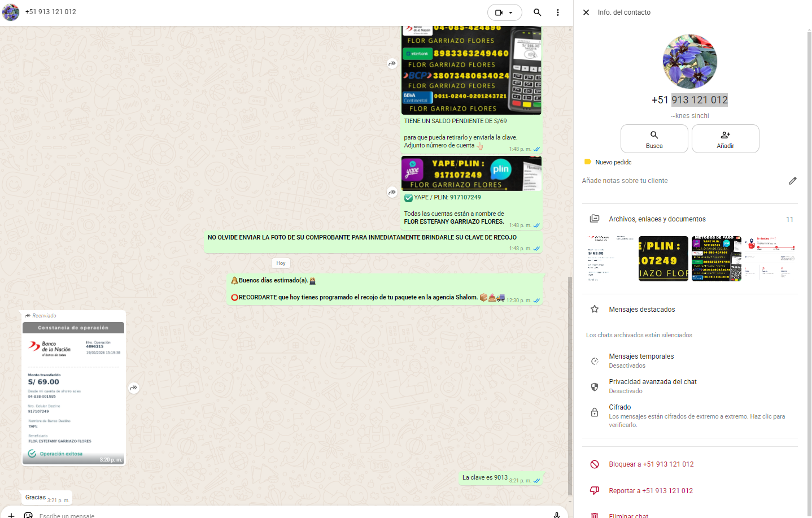Close the contact info panel
Screen dimensions: 812x518
point(586,12)
